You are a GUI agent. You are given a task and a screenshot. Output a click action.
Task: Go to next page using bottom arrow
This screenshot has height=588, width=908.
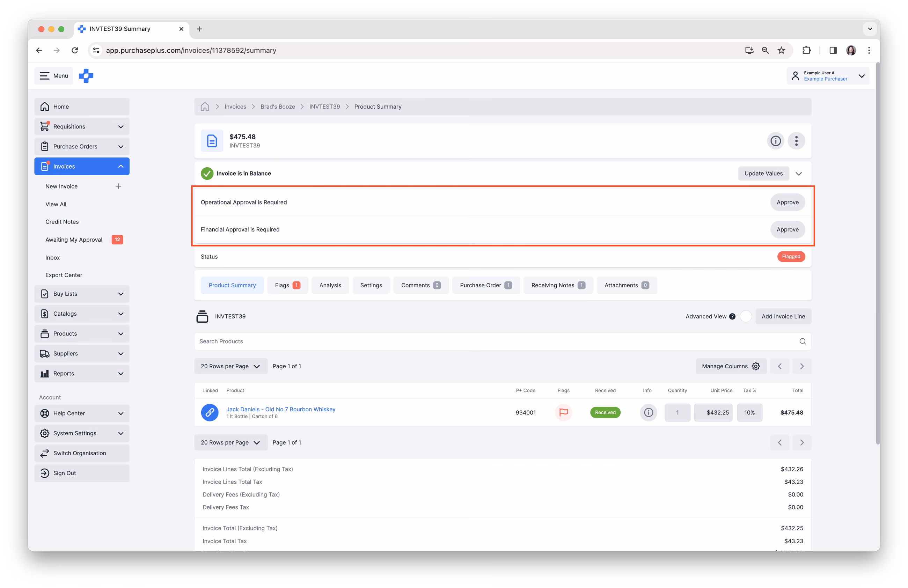tap(802, 443)
